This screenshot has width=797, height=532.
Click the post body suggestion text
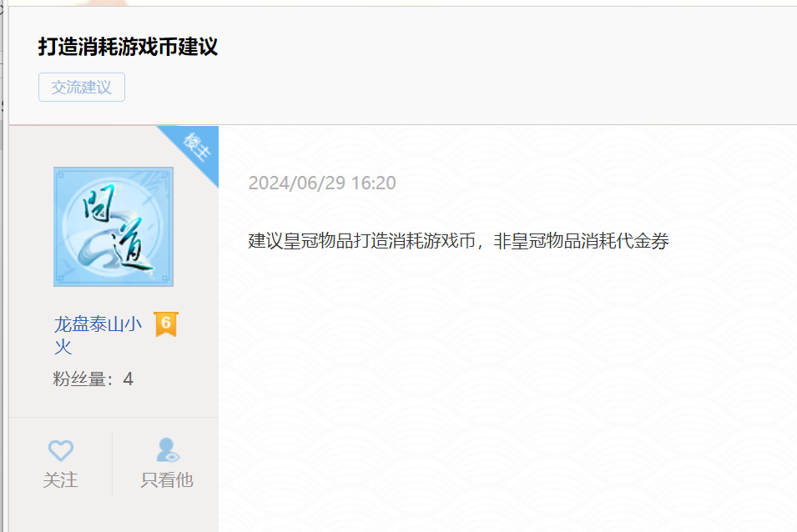458,241
